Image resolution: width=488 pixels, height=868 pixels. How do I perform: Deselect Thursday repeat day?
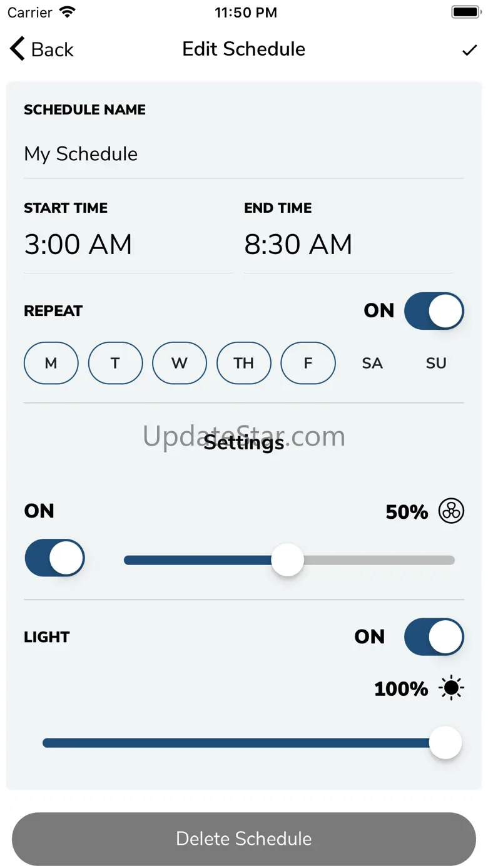coord(244,363)
